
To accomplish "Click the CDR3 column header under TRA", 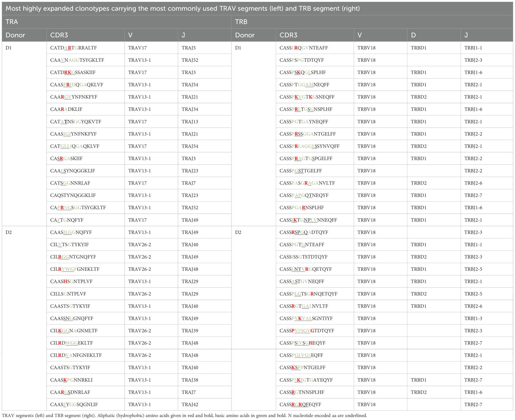I will (x=59, y=35).
